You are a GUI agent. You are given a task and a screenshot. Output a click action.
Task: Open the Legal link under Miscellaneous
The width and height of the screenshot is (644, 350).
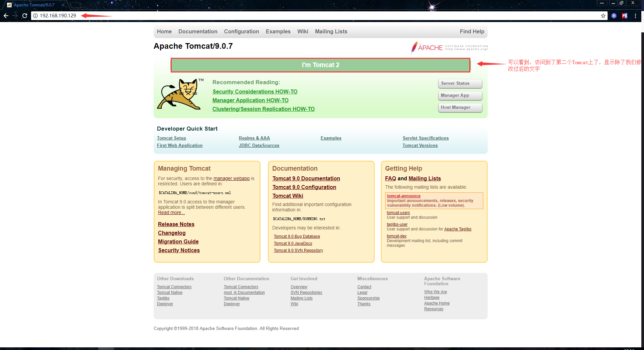coord(362,293)
